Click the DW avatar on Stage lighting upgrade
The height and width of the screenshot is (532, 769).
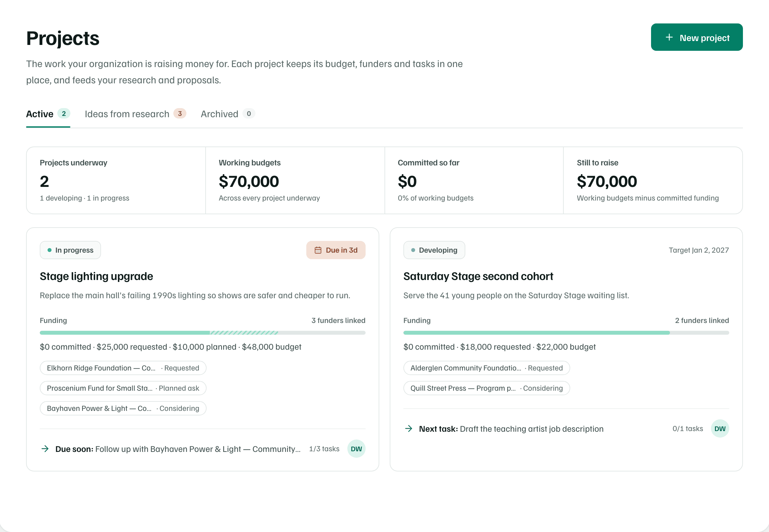356,449
